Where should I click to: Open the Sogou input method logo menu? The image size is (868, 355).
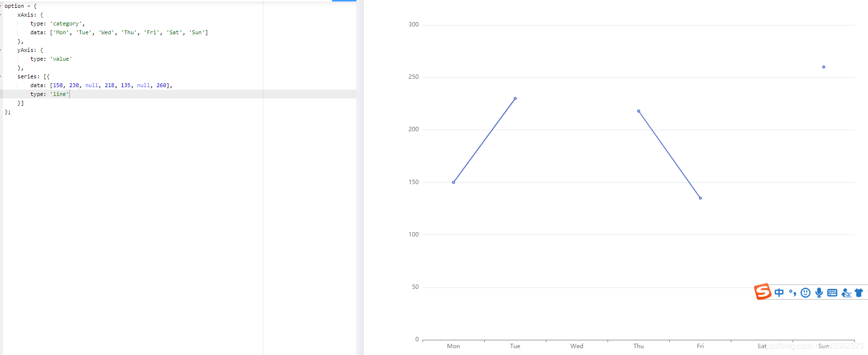[x=763, y=292]
